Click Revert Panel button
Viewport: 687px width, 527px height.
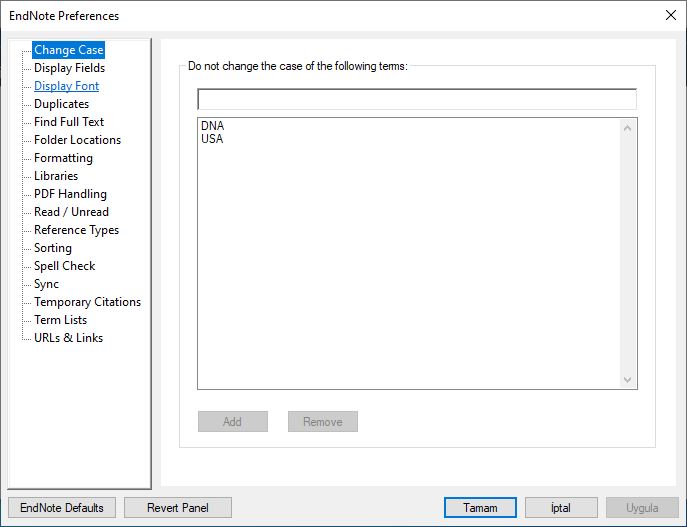tap(178, 508)
